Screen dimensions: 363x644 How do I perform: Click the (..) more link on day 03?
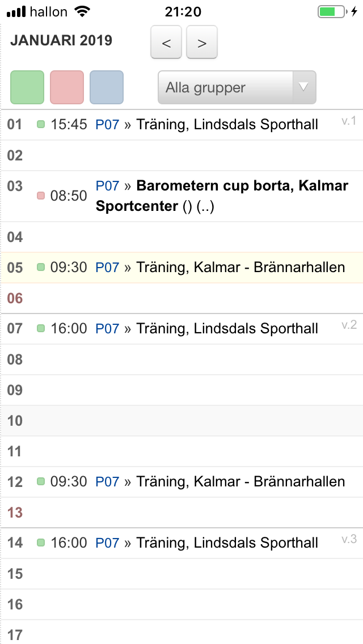(205, 206)
